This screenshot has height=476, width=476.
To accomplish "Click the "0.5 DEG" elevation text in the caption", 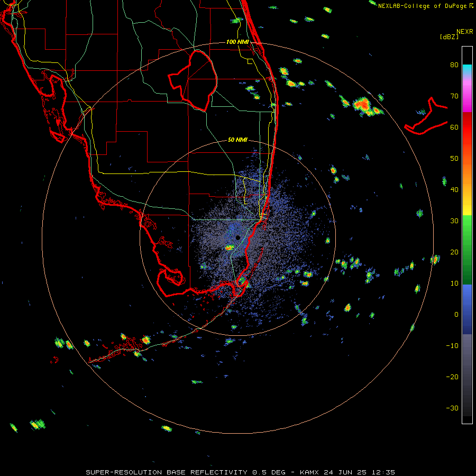I will click(x=269, y=472).
